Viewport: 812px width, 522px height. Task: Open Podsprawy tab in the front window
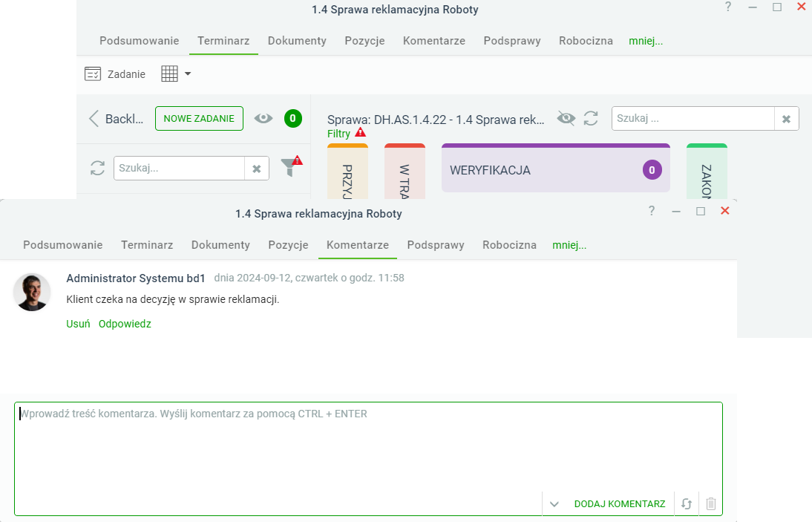(x=436, y=245)
